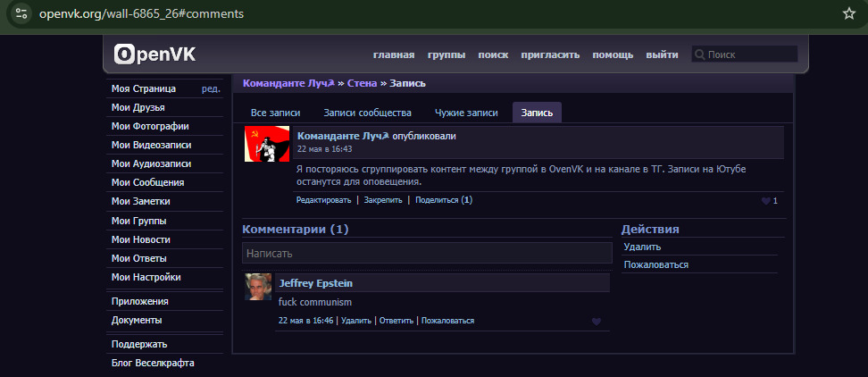Open Команданте Луч post author name
Viewport: 868px width, 377px height.
pyautogui.click(x=344, y=136)
